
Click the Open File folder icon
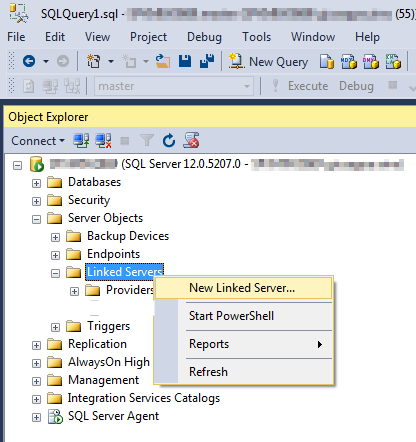tap(163, 62)
